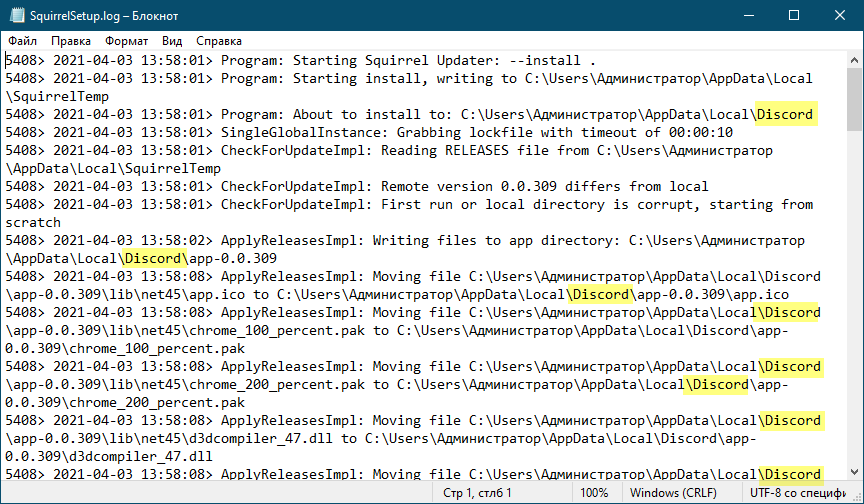The width and height of the screenshot is (864, 504).
Task: Click the scrollbar down arrow
Action: (x=855, y=473)
